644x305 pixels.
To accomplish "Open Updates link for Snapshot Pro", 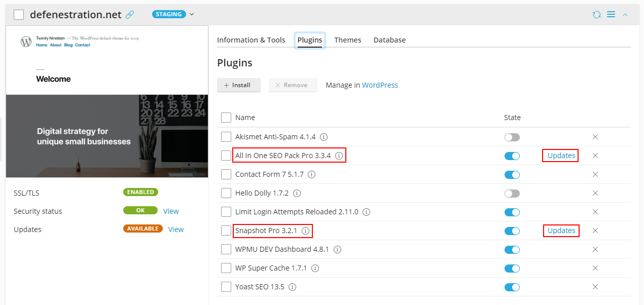I will tap(561, 231).
